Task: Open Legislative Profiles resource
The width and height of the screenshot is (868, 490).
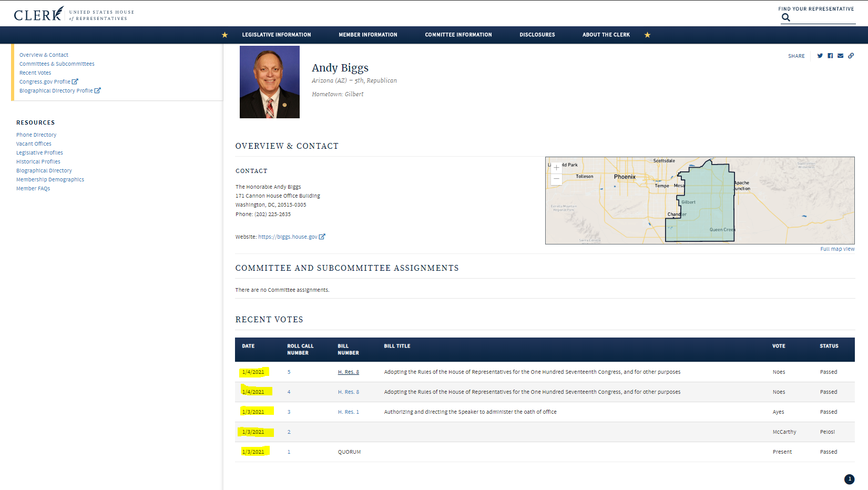Action: (39, 152)
